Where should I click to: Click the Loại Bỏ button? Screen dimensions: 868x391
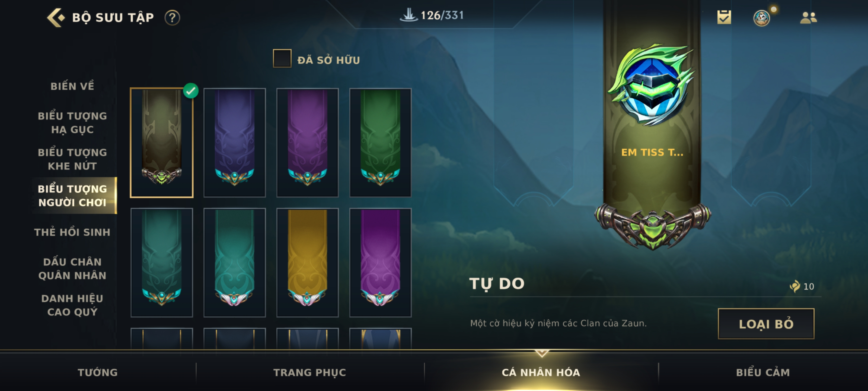click(x=766, y=324)
